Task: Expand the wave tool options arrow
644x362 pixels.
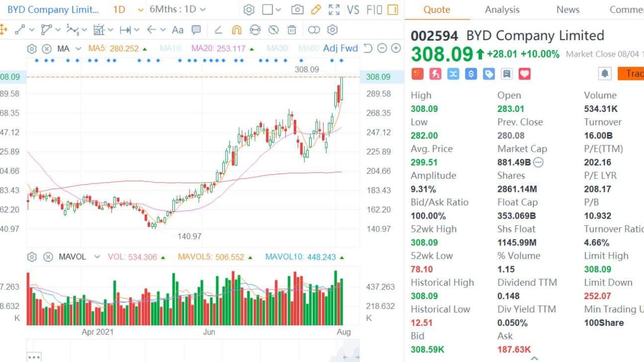Action: 84,30
